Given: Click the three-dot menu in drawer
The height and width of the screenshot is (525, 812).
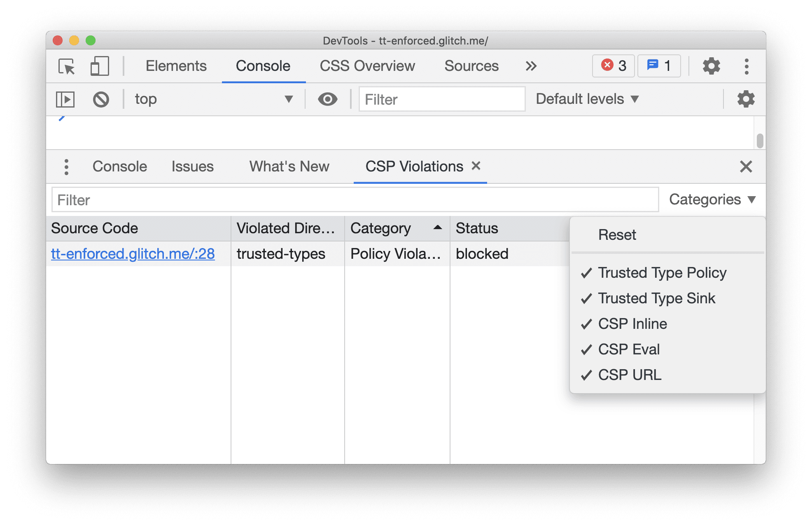Looking at the screenshot, I should point(66,166).
